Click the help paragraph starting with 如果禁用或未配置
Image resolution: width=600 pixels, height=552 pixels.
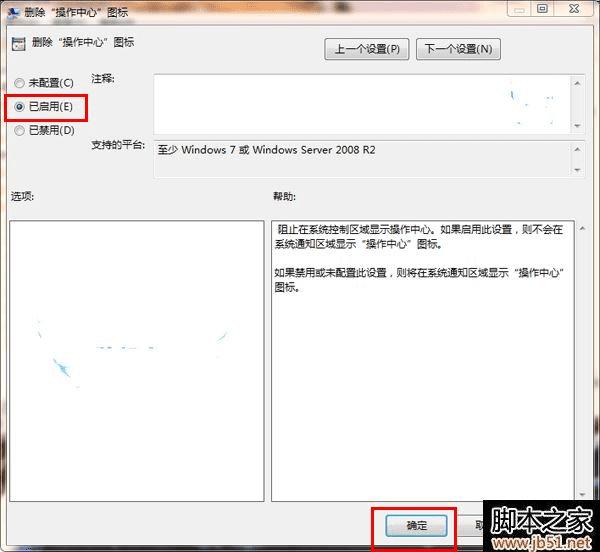point(419,280)
